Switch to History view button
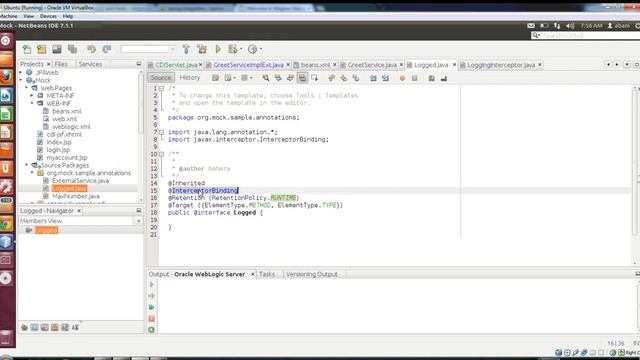 (190, 78)
